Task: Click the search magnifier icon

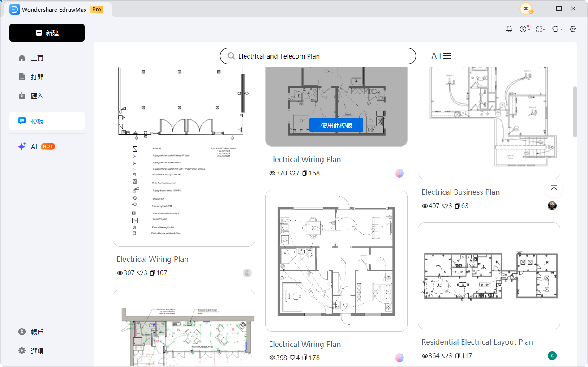Action: pos(232,56)
